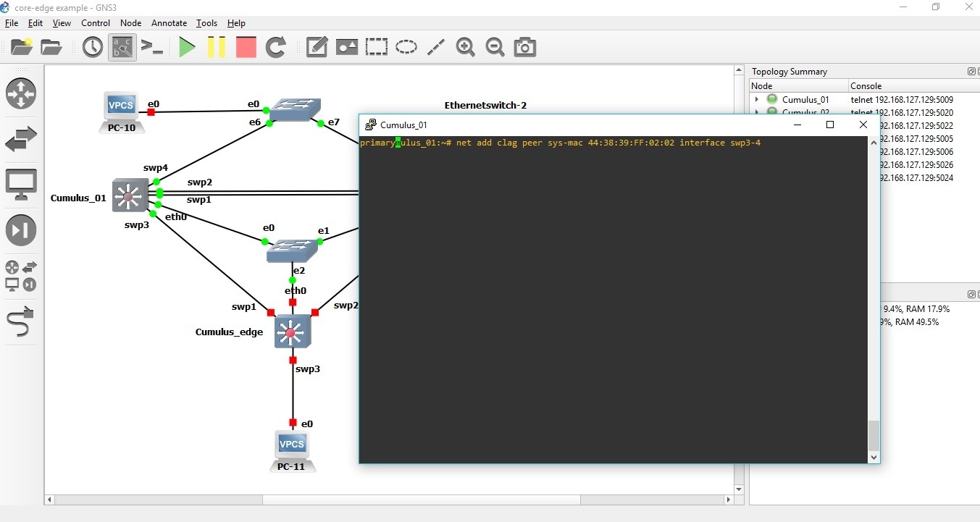
Task: Stop all nodes with red square
Action: pyautogui.click(x=246, y=48)
